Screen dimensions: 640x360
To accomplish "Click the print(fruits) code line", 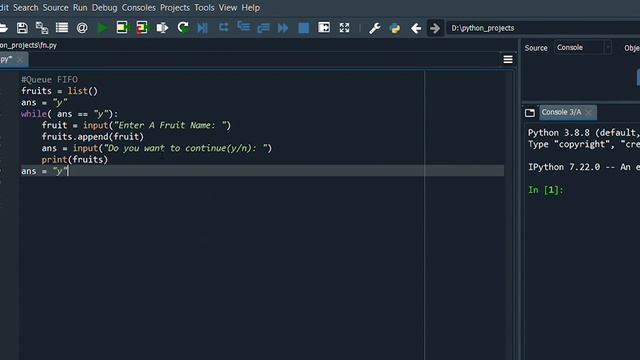I will click(75, 160).
